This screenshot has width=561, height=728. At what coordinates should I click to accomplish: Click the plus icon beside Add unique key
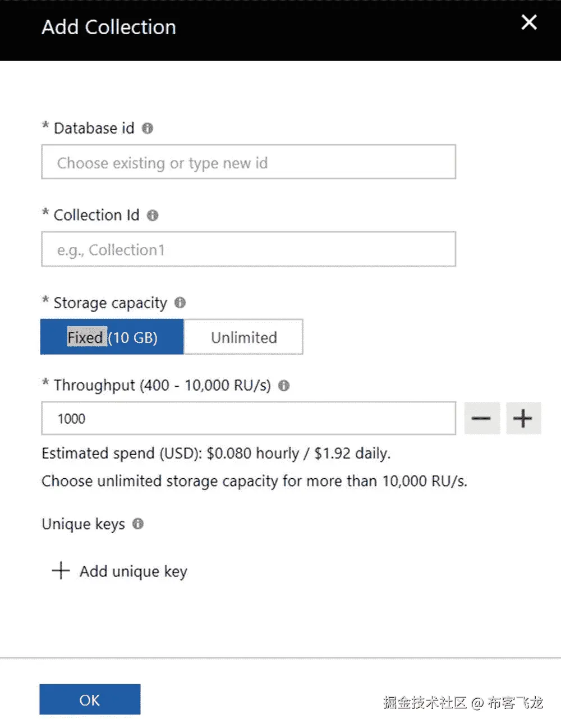60,571
